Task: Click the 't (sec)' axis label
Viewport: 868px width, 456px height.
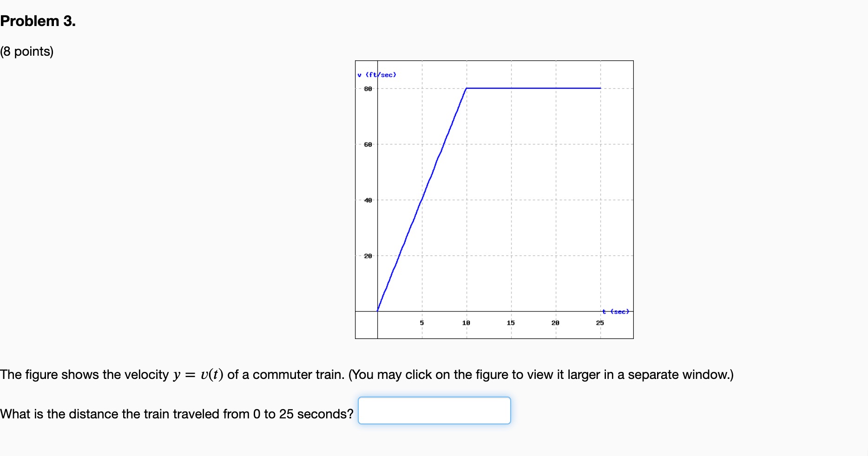Action: coord(615,312)
